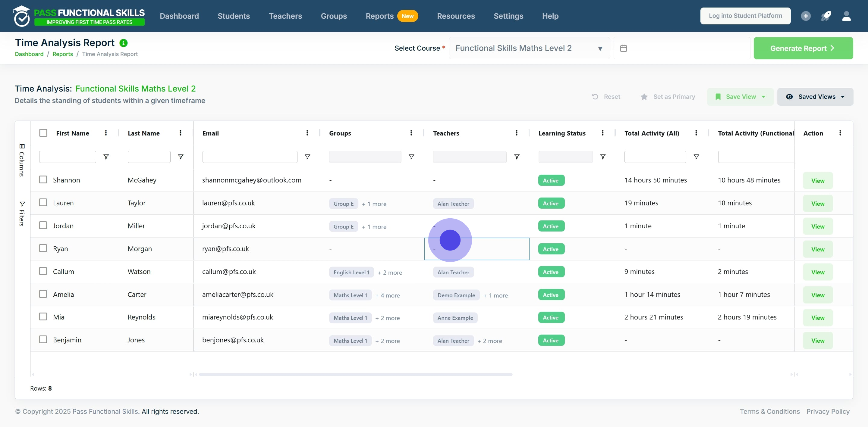This screenshot has width=868, height=427.
Task: Toggle the select-all header checkbox
Action: pyautogui.click(x=43, y=133)
